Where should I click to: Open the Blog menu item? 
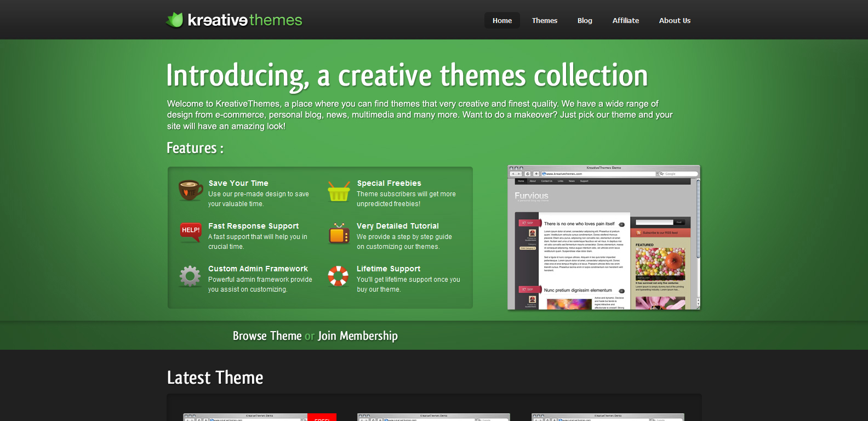pos(585,20)
